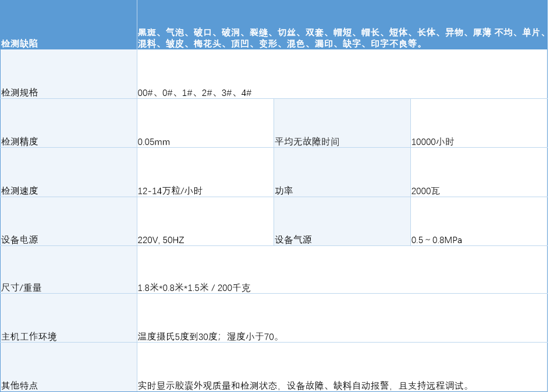Screen dimensions: 550x392
Task: Click the 12-14万粒/小时 speed value
Action: (x=172, y=190)
